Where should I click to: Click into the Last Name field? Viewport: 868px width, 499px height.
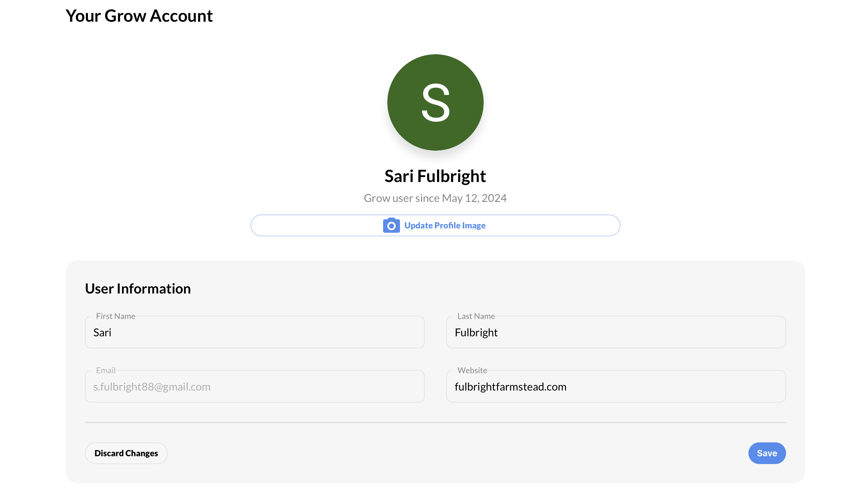click(x=616, y=332)
